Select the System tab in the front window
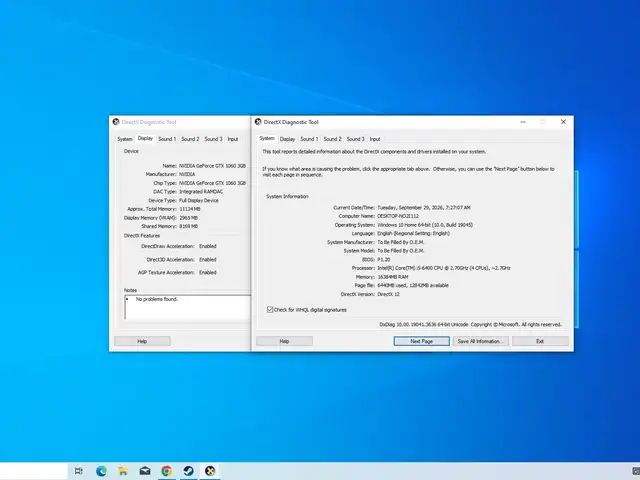The image size is (640, 480). point(267,138)
